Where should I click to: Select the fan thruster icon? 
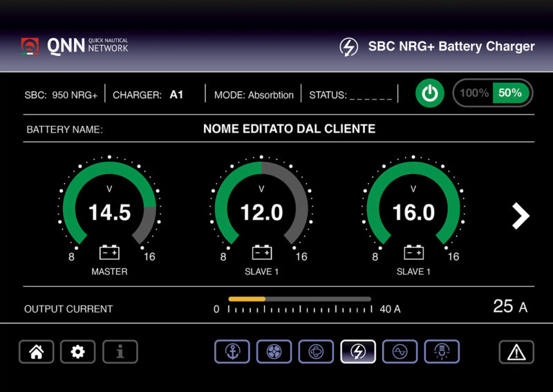pos(274,351)
